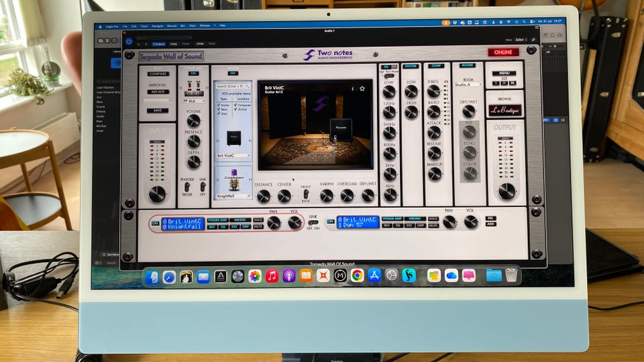
Task: Click the DEL channel button
Action: [x=490, y=219]
